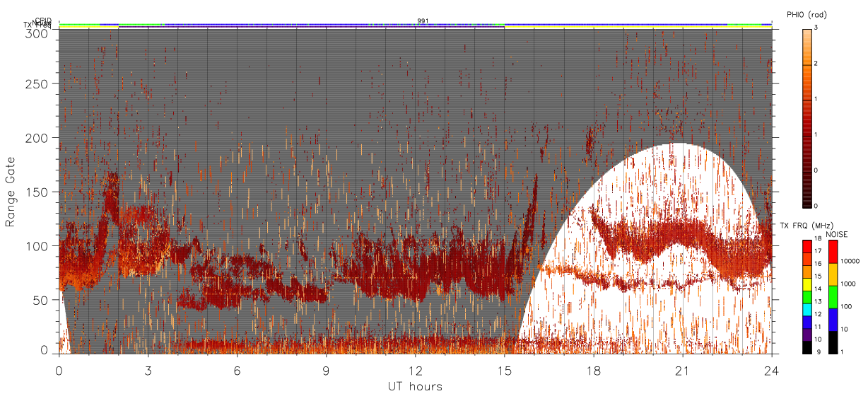
Task: Click the PHI0 gradient color bar
Action: [x=807, y=118]
